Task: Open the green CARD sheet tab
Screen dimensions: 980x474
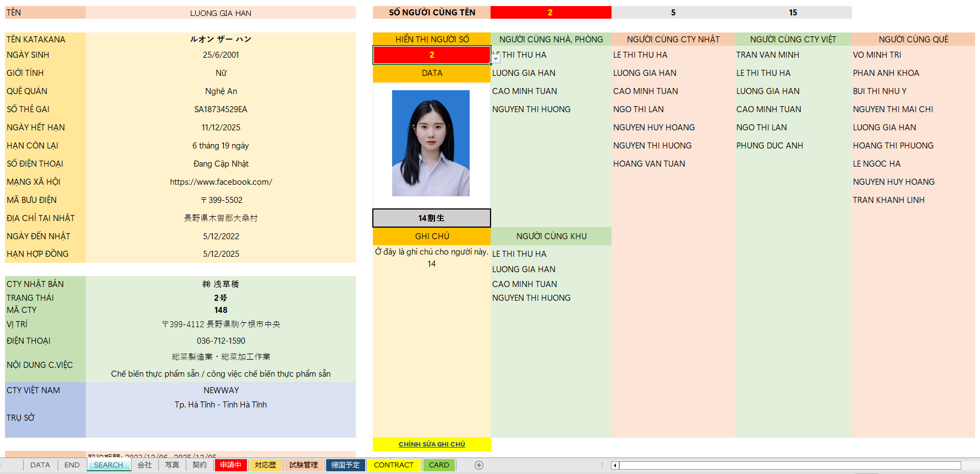Action: (x=439, y=465)
